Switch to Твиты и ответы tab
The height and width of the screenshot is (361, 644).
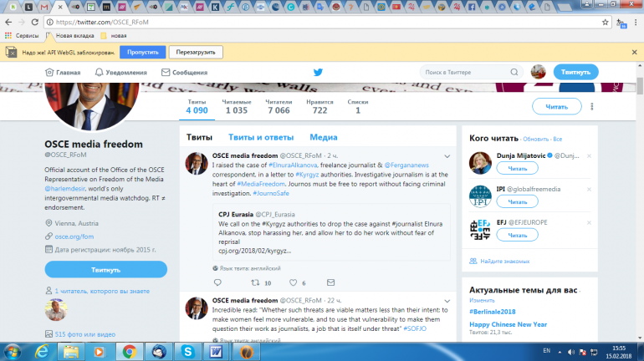[261, 137]
